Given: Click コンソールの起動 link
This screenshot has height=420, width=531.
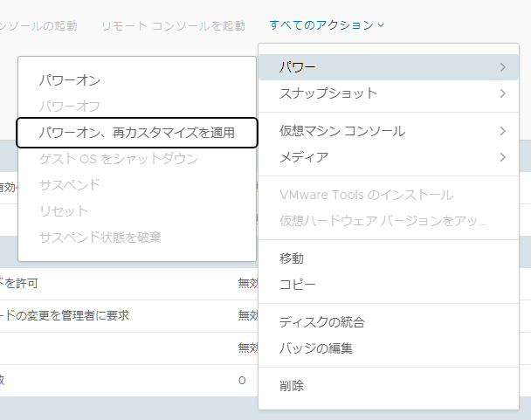Looking at the screenshot, I should click(38, 25).
